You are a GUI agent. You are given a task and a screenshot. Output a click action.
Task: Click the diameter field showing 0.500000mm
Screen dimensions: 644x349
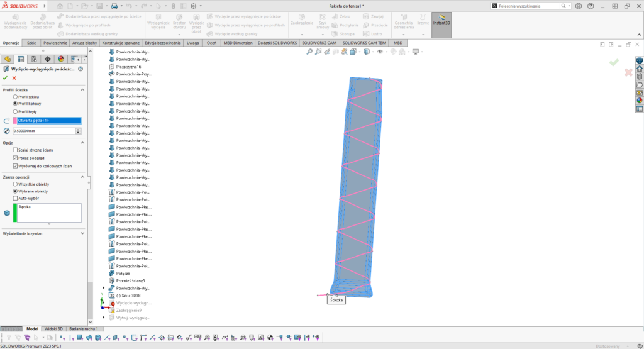[x=43, y=131]
